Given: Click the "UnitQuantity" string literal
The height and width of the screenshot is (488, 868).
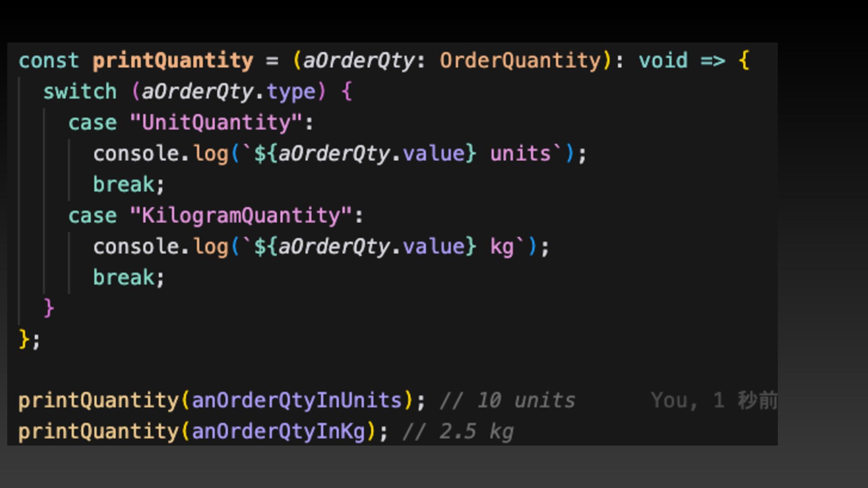Looking at the screenshot, I should 216,122.
